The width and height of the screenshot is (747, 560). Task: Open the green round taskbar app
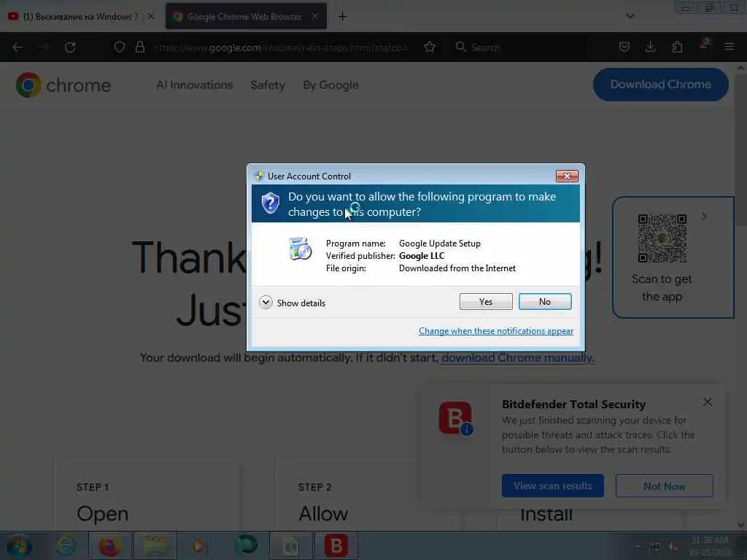(246, 545)
